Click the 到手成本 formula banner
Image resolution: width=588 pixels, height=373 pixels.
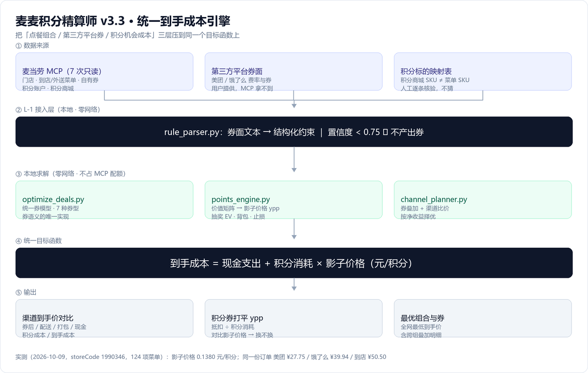click(294, 263)
